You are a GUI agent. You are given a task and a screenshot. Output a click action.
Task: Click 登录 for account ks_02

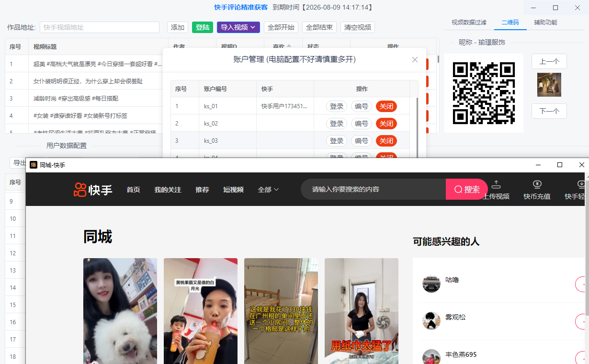point(337,124)
